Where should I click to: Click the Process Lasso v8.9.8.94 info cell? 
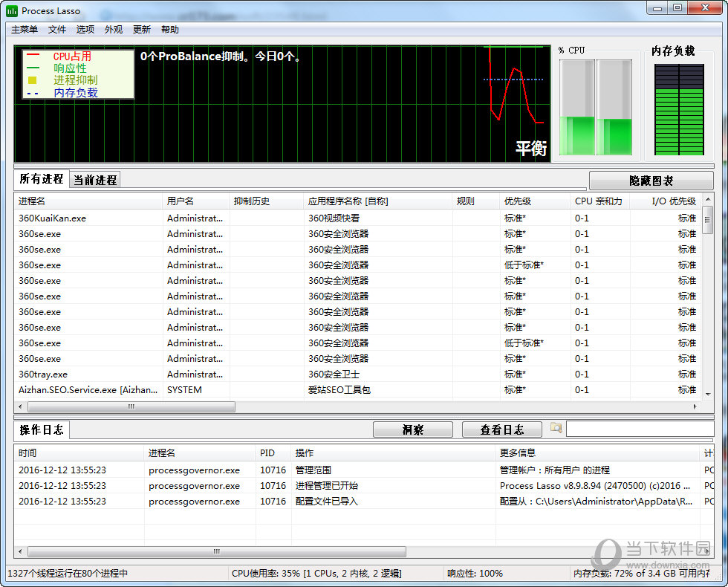click(x=595, y=486)
